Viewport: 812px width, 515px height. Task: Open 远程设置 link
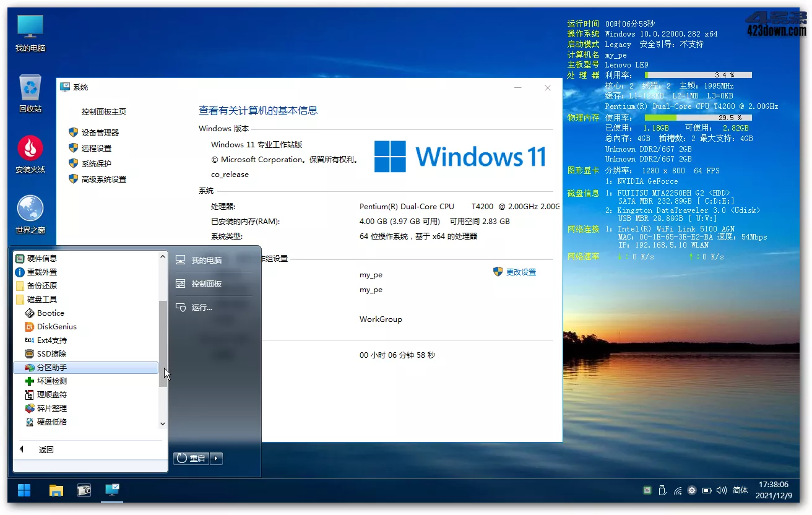[x=97, y=148]
